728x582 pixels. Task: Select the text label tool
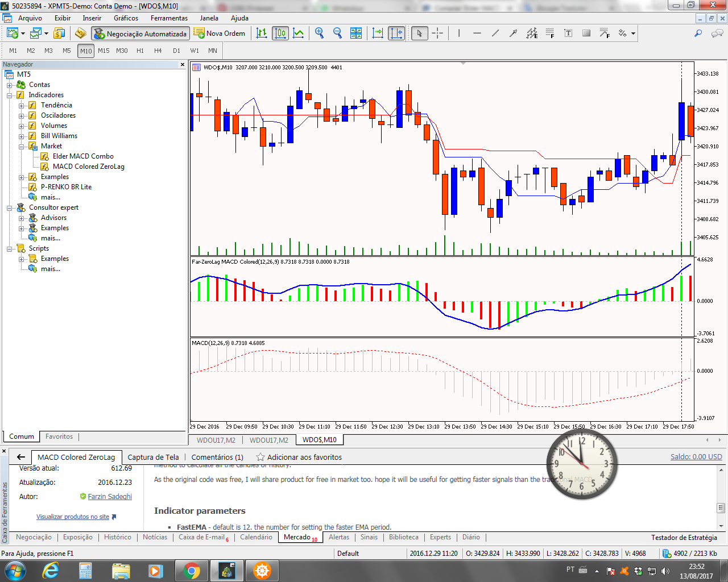click(x=568, y=34)
